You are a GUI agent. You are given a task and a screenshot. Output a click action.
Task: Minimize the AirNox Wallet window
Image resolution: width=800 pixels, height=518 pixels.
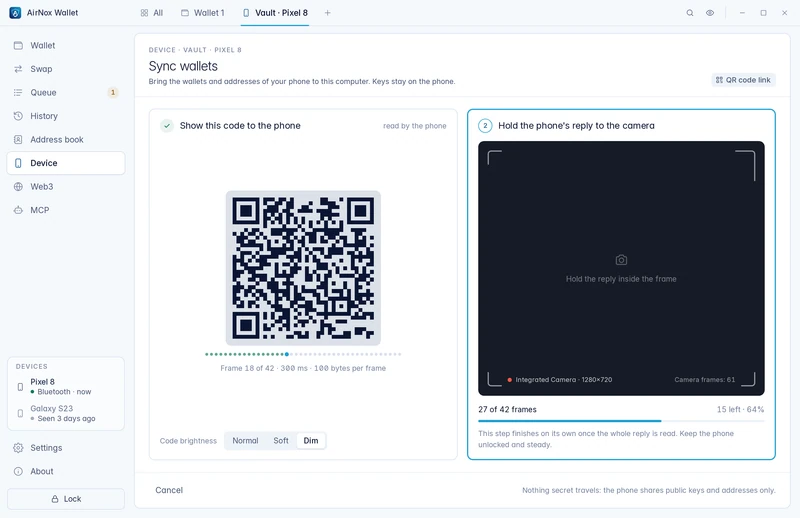tap(742, 13)
